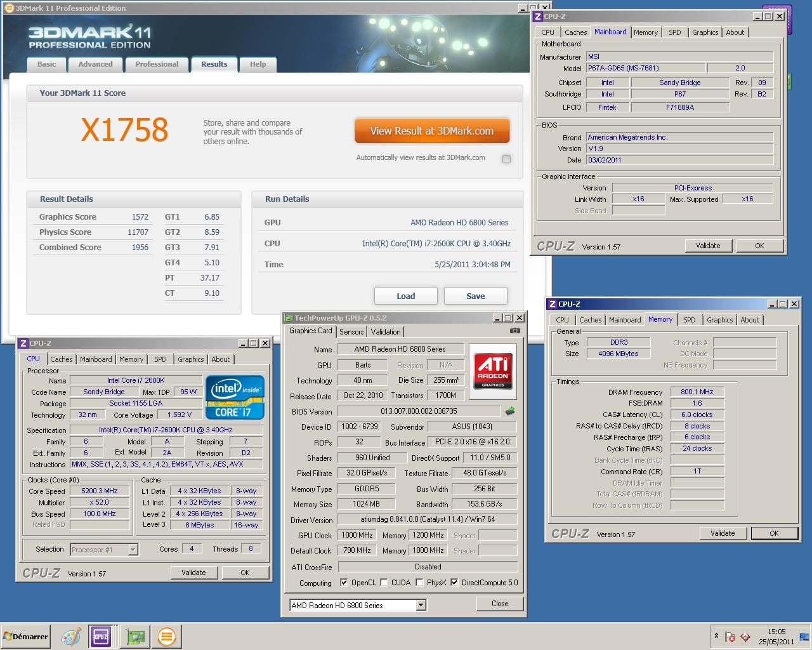Switch to the Sensors tab in GPU-Z
Viewport: 812px width, 650px height.
[x=351, y=332]
